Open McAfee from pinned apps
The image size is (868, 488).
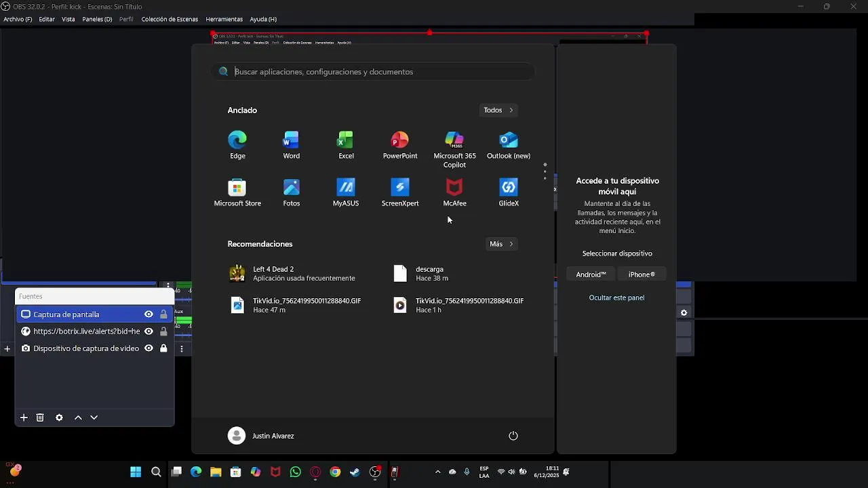pyautogui.click(x=454, y=192)
